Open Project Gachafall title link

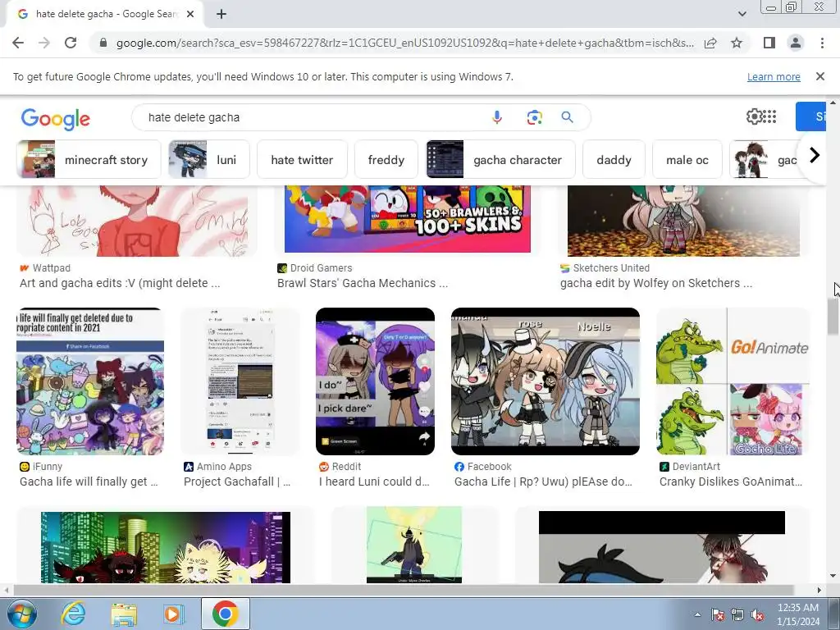pyautogui.click(x=237, y=482)
